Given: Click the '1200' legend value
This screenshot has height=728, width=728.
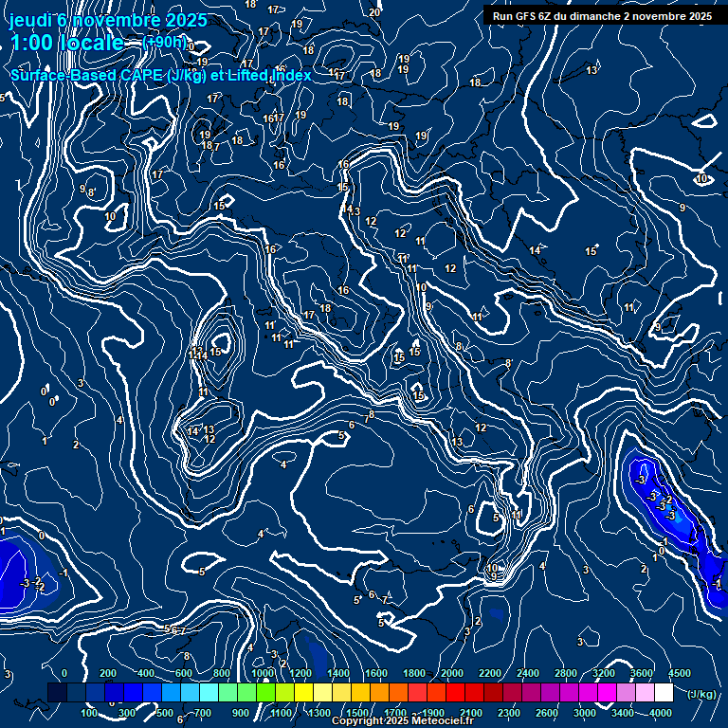Looking at the screenshot, I should click(x=300, y=673).
